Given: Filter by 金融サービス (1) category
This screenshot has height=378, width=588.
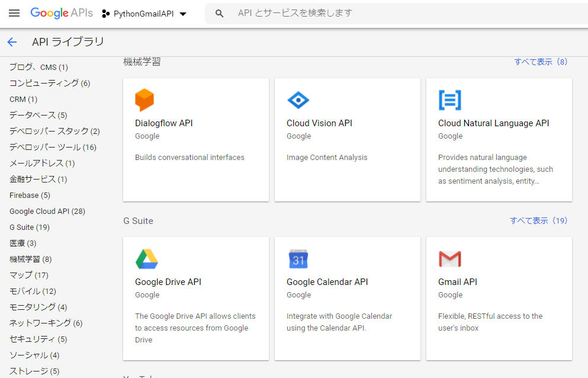Looking at the screenshot, I should click(38, 180).
